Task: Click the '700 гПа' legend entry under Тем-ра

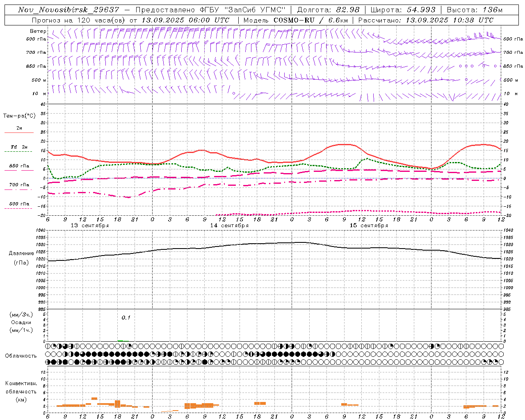Action: point(19,185)
